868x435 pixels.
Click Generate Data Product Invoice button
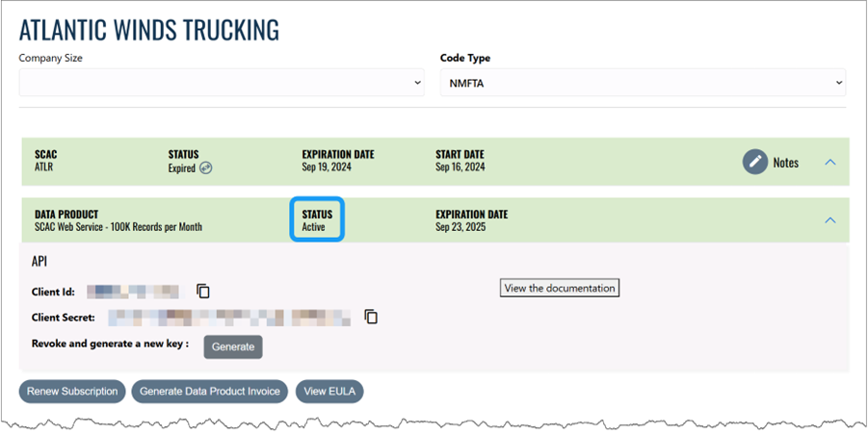210,392
